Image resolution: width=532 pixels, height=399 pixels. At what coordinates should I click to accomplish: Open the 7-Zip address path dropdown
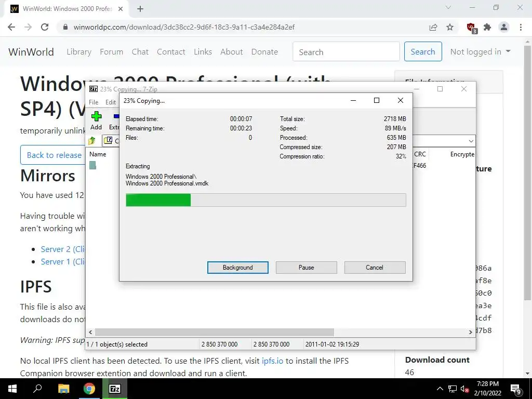click(471, 141)
